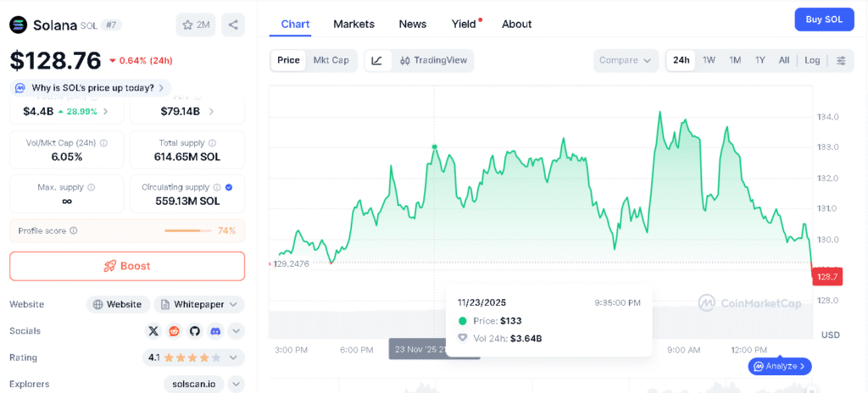Image resolution: width=868 pixels, height=393 pixels.
Task: Open the About tab
Action: click(516, 25)
